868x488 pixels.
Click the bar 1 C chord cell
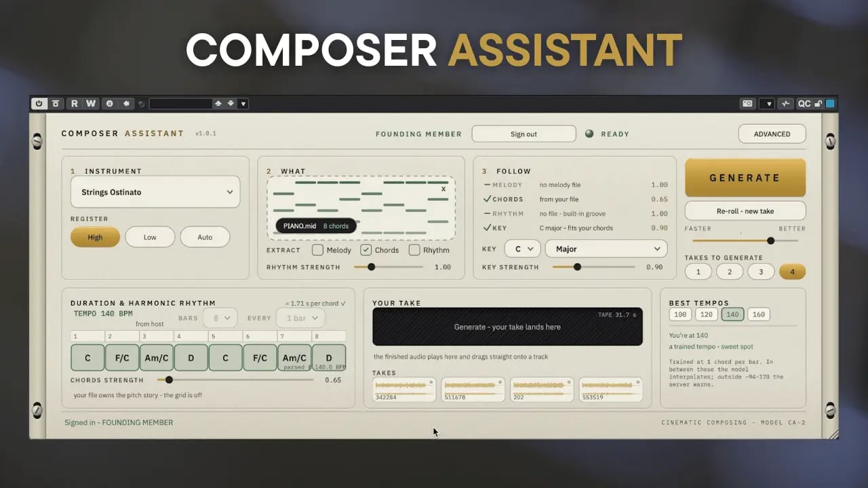87,357
